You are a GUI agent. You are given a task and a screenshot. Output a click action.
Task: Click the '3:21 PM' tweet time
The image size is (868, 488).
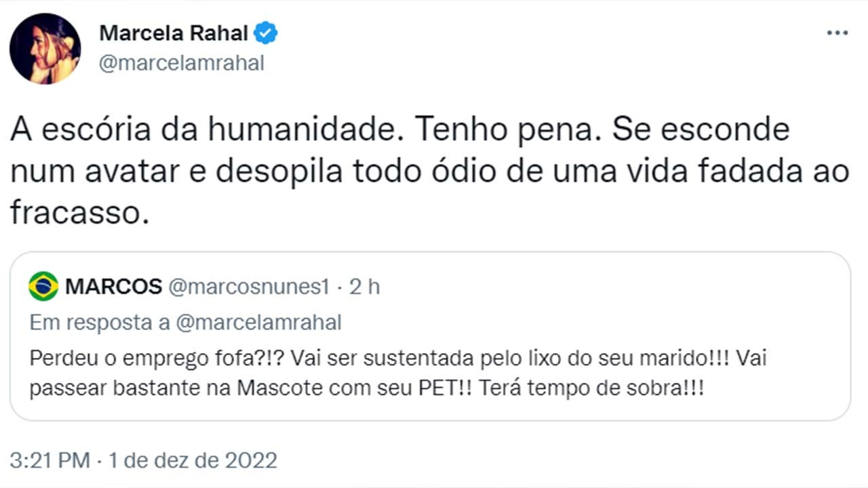[50, 461]
